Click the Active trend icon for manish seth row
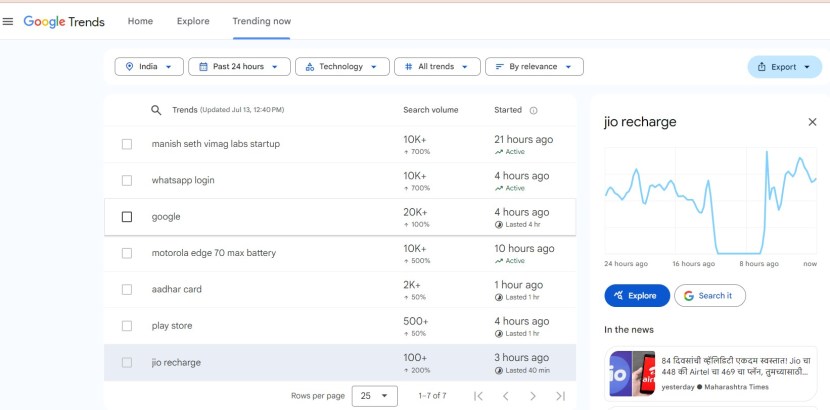The width and height of the screenshot is (830, 410). (499, 152)
